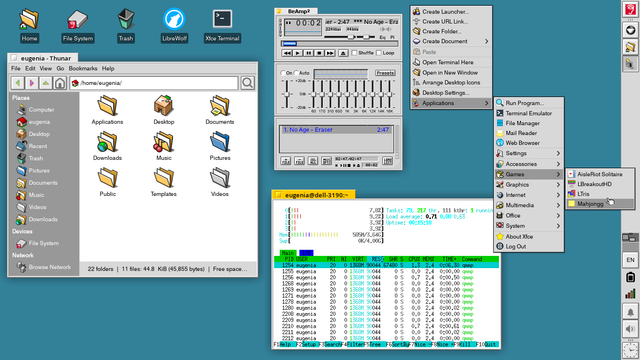The image size is (640, 360).
Task: Expand the Internet submenu
Action: point(529,195)
